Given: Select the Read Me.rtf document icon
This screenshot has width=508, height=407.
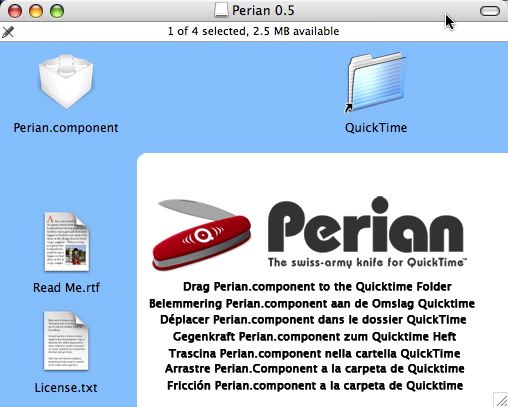Looking at the screenshot, I should tap(67, 242).
